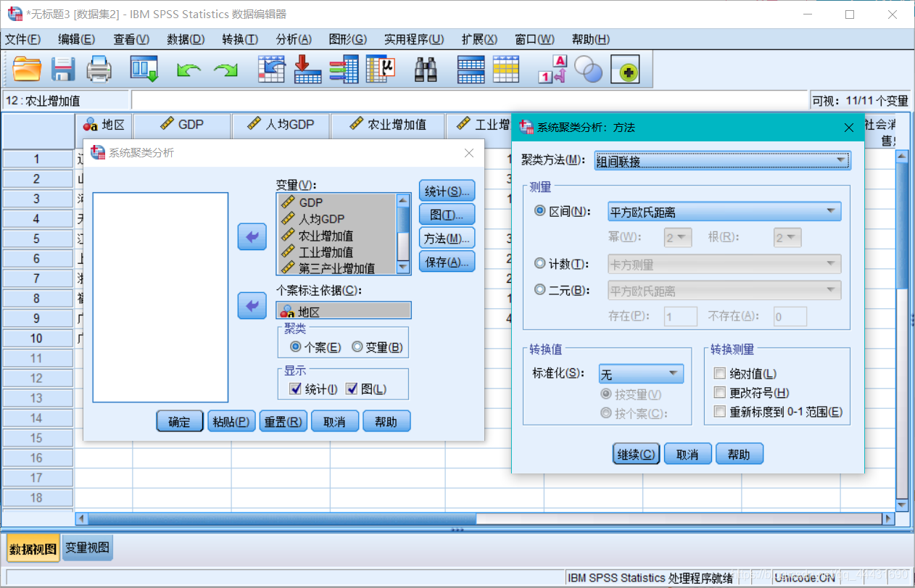Open the 幂 power dropdown
The image size is (915, 588).
pos(678,237)
